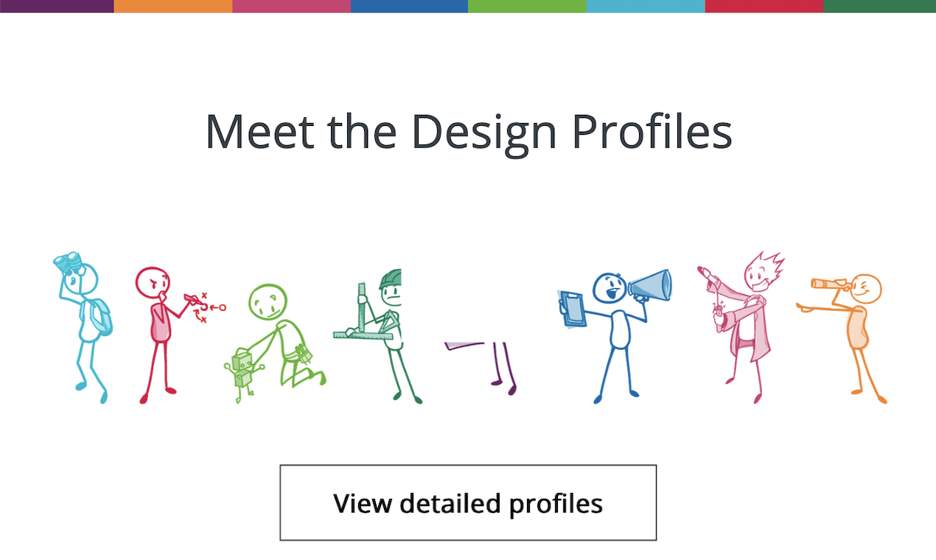Click the green stripe in the top banner
The width and height of the screenshot is (936, 560).
click(x=527, y=7)
